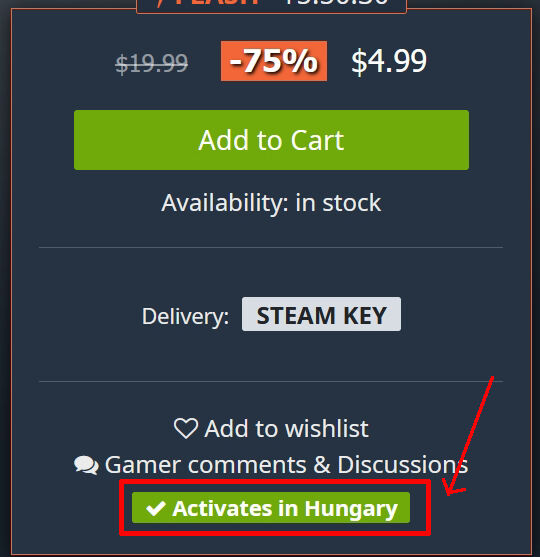Screen dimensions: 540x557
Task: Click the word Discussions in the comments link
Action: coord(403,464)
